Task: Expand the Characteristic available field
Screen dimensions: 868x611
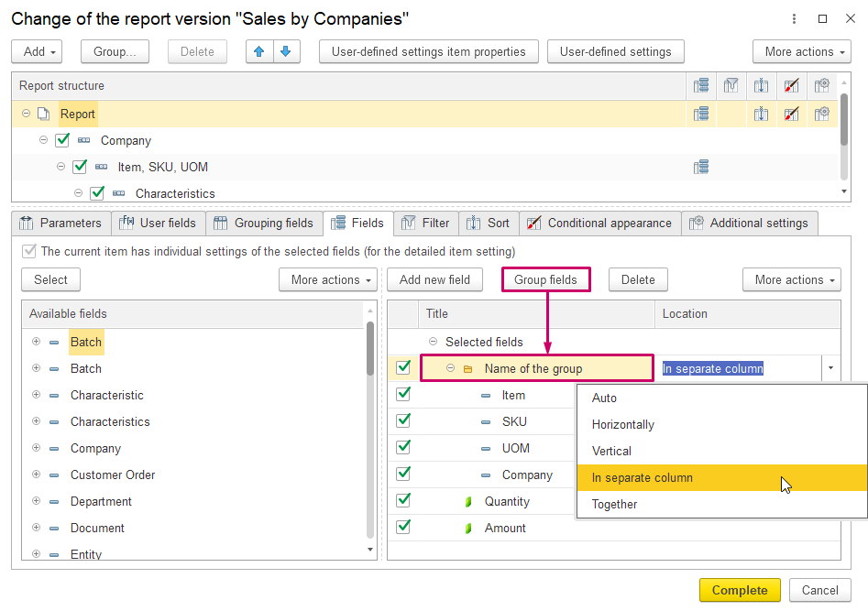Action: coord(36,395)
